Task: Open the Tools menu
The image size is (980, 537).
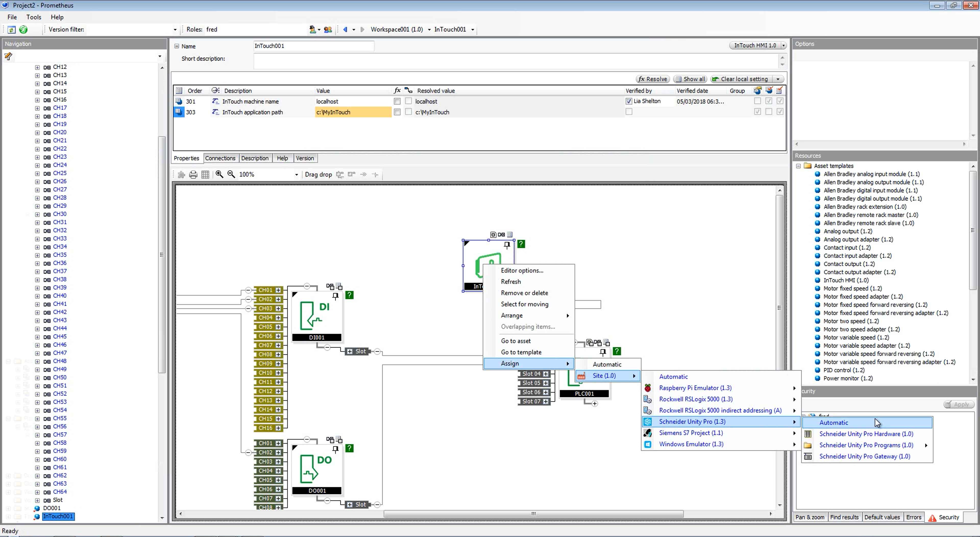Action: [x=33, y=17]
